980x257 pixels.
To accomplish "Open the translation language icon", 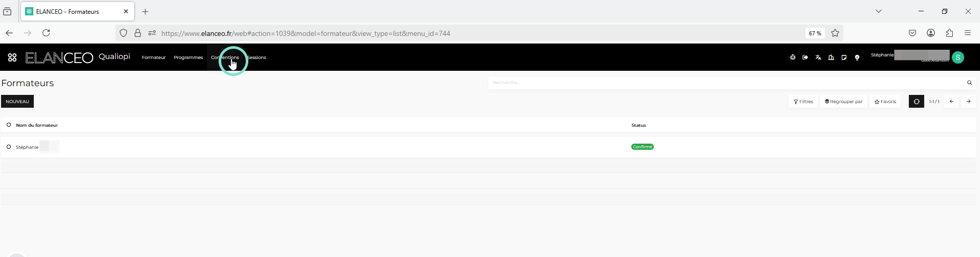I will 818,57.
